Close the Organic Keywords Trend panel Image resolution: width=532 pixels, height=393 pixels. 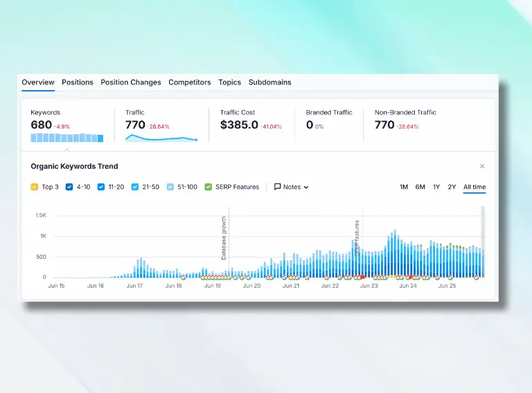[482, 166]
